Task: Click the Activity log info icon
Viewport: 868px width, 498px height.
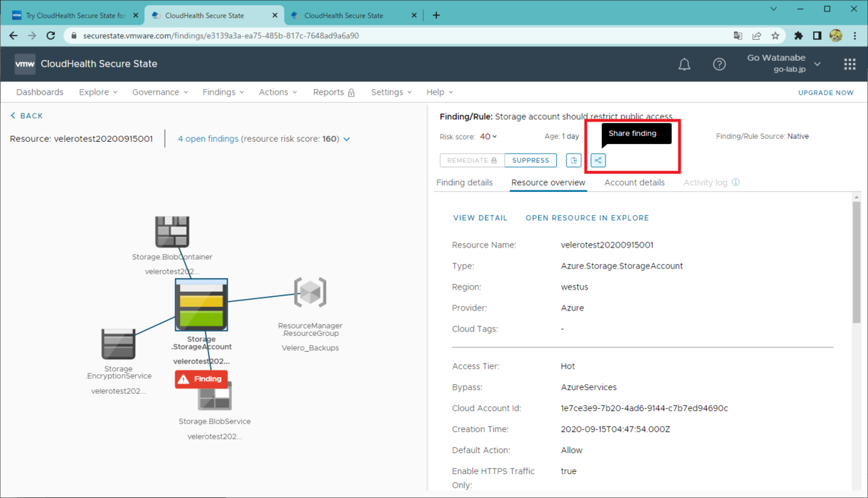Action: click(x=736, y=182)
